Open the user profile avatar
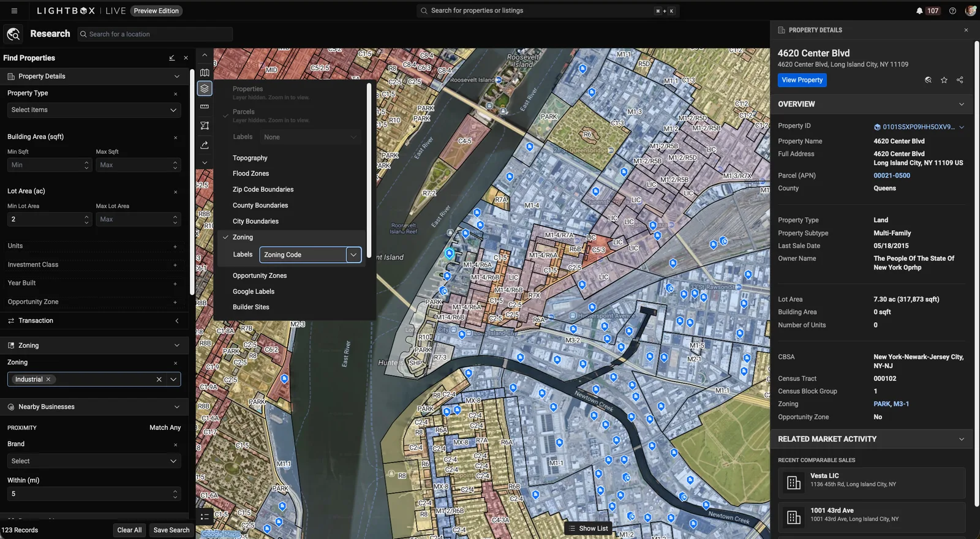 click(x=970, y=10)
